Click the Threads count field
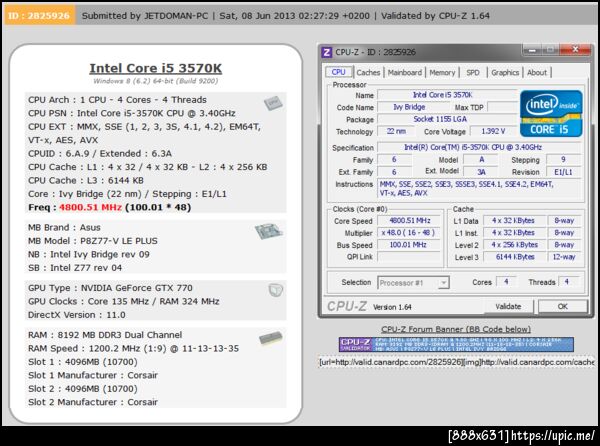The height and width of the screenshot is (446, 600). pyautogui.click(x=568, y=282)
